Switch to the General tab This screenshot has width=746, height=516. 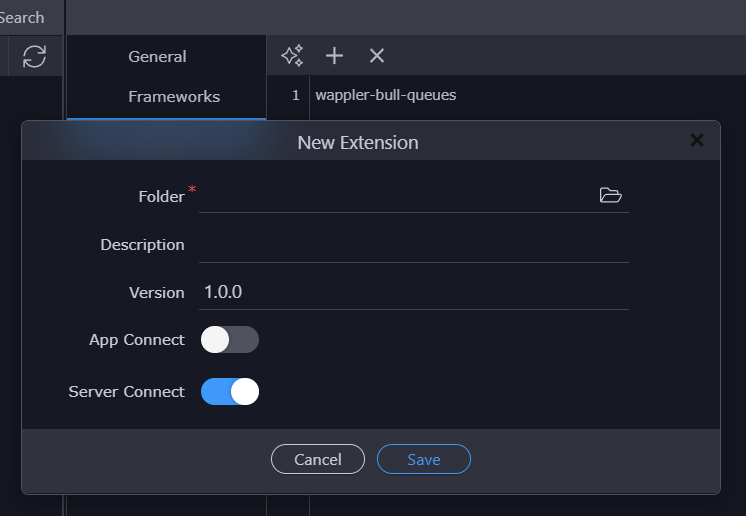click(x=157, y=57)
